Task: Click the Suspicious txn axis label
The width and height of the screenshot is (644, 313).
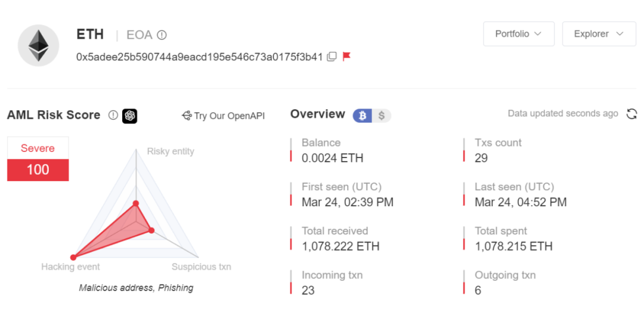Action: coord(202,266)
